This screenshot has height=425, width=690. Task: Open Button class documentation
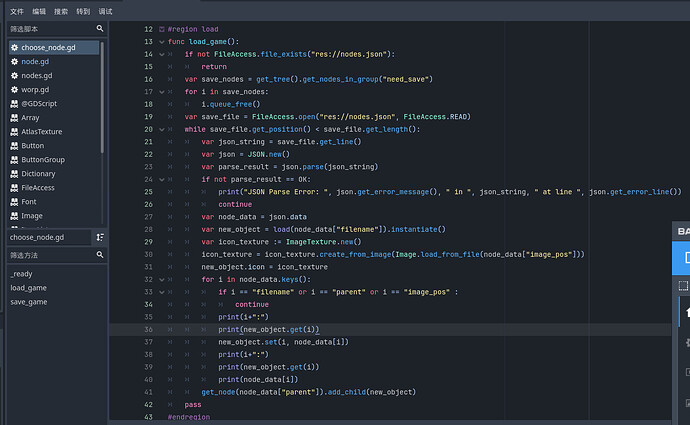click(33, 146)
